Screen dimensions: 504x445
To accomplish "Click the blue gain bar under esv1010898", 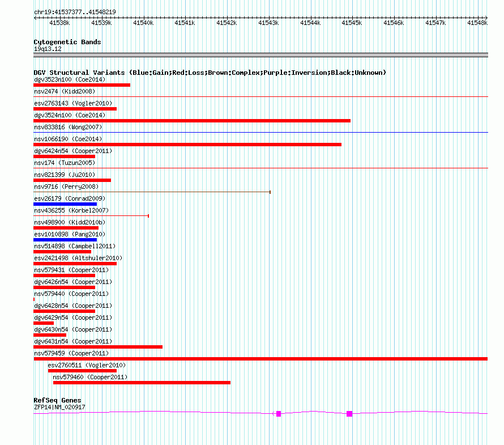I will coord(65,240).
